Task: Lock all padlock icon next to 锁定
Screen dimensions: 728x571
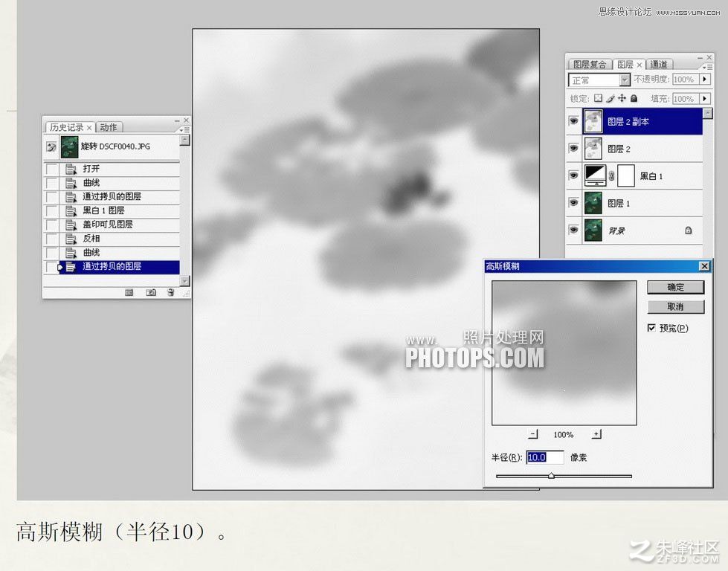Action: point(634,98)
